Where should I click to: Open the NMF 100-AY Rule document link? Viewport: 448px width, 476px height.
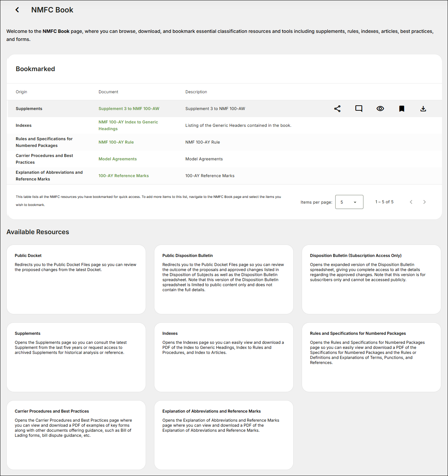[x=116, y=142]
